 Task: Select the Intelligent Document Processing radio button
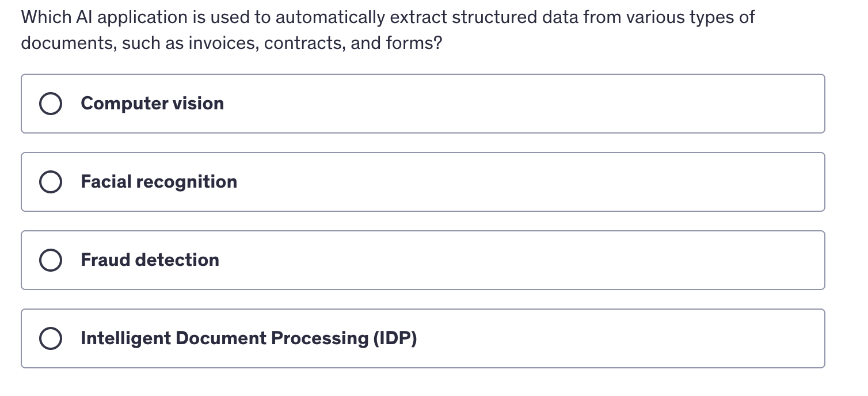[51, 339]
